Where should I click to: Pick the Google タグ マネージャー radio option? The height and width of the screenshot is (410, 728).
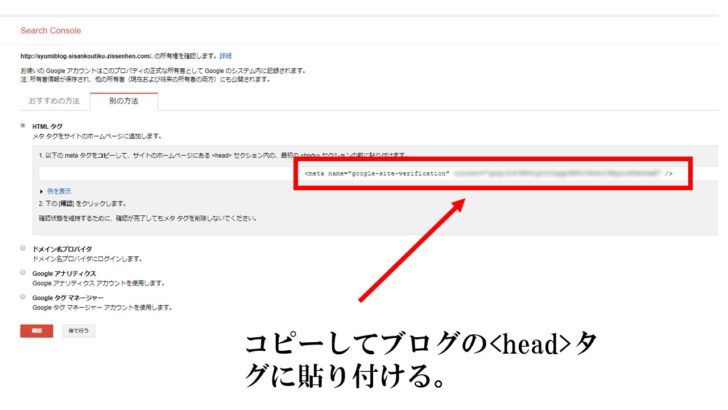pos(23,297)
